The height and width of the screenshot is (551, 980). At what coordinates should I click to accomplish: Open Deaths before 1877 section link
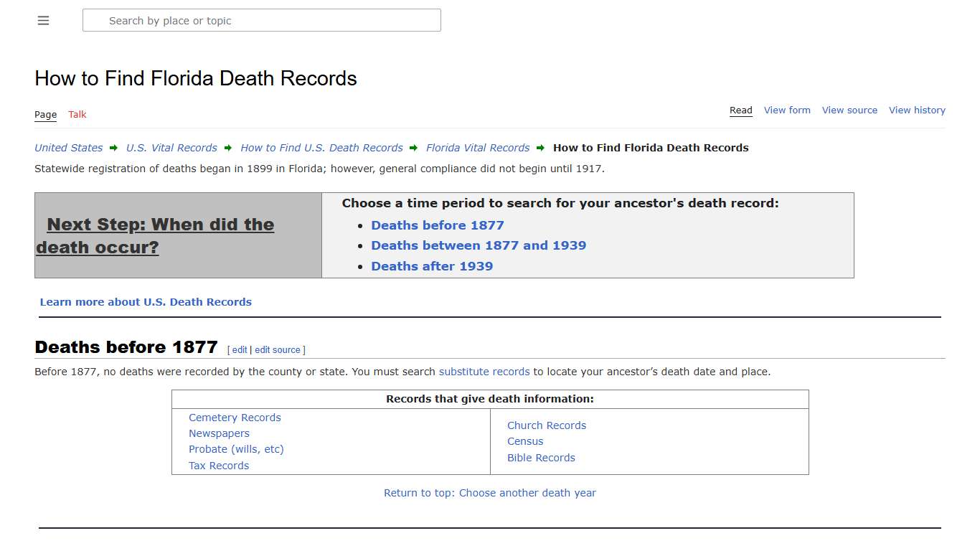pos(438,225)
